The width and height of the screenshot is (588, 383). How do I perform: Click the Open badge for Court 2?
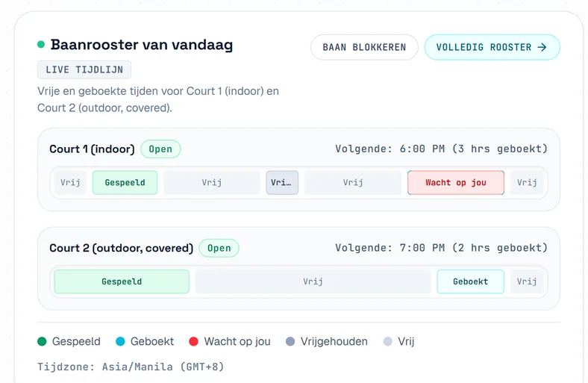(219, 249)
